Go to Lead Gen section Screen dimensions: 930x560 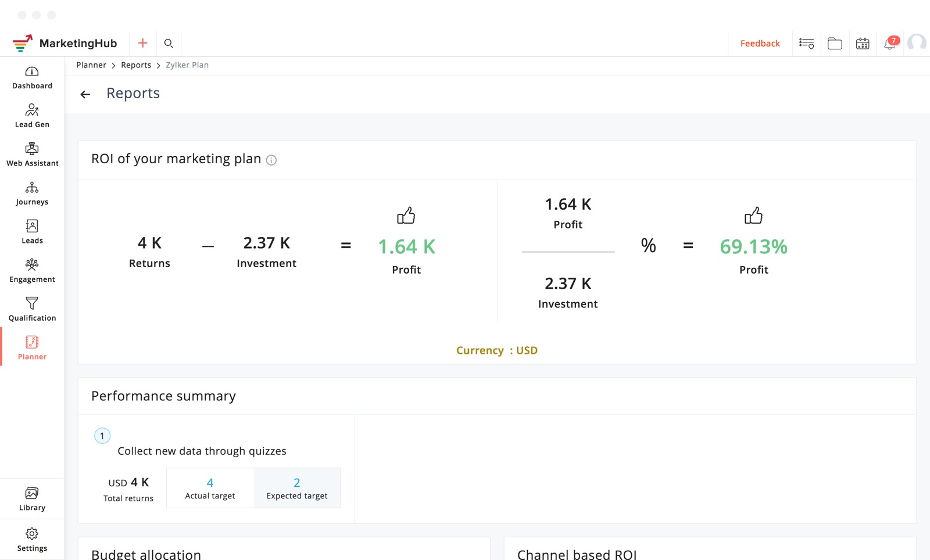(32, 116)
